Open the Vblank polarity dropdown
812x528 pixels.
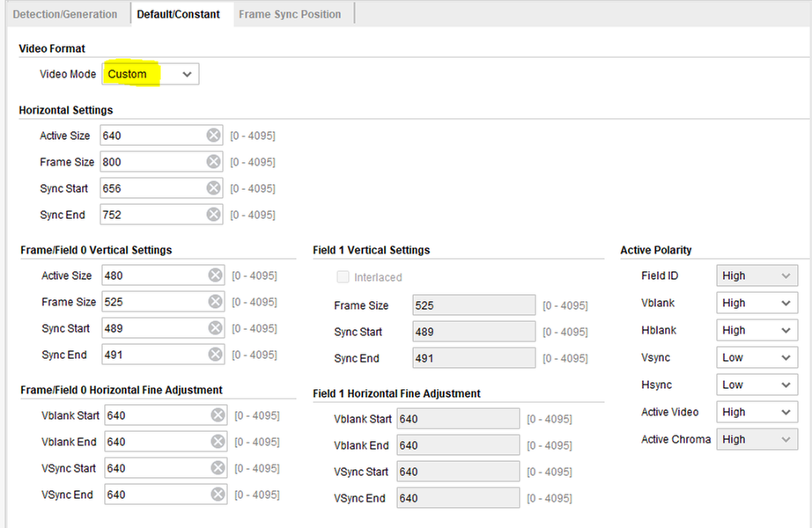(757, 303)
